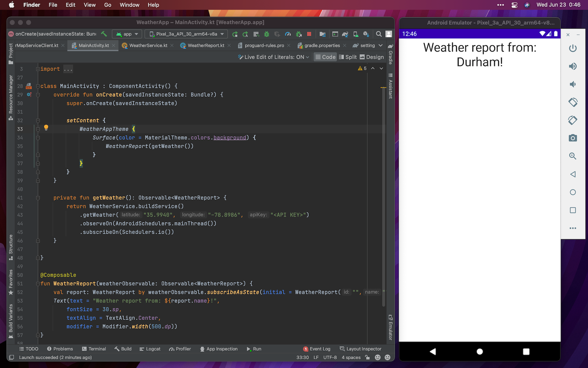The height and width of the screenshot is (368, 588).
Task: Click the Apply Code Changes icon
Action: (256, 34)
